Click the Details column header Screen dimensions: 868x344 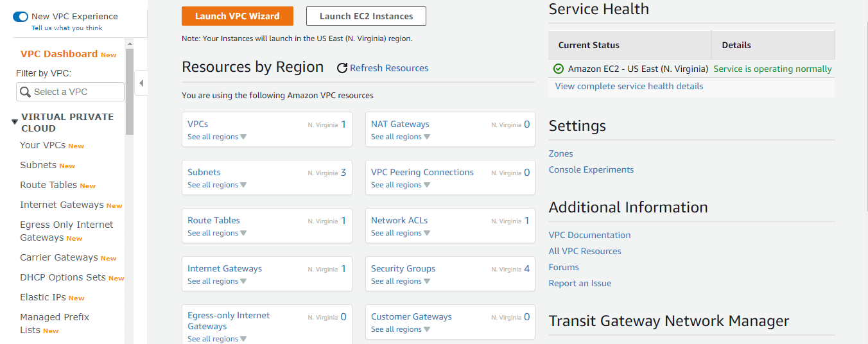click(x=773, y=45)
